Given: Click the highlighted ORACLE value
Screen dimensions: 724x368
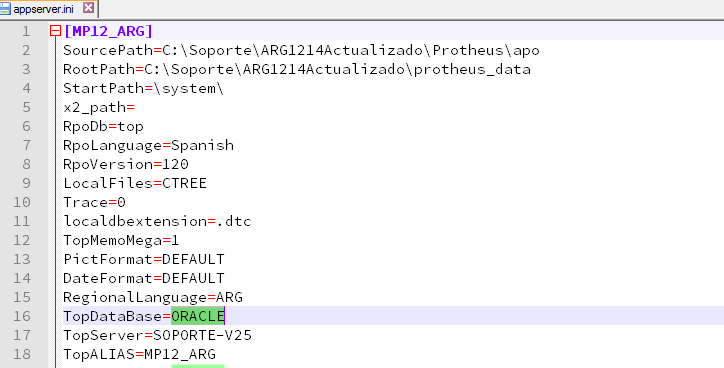Looking at the screenshot, I should click(198, 316).
